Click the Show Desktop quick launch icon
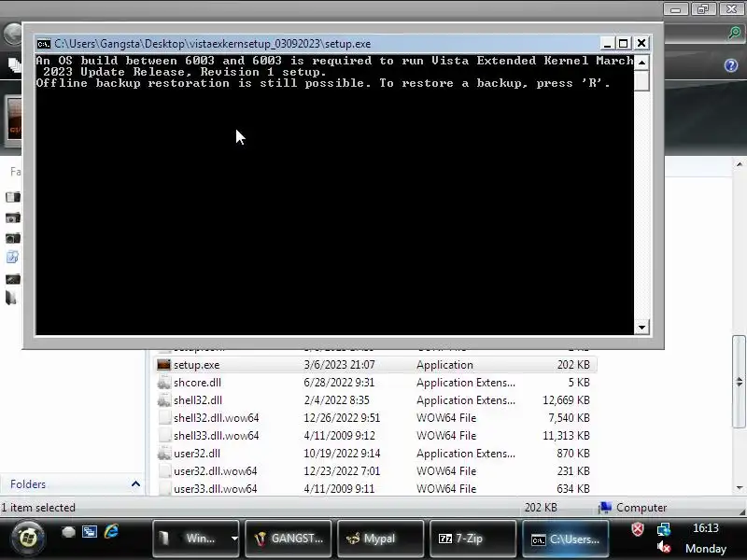 tap(68, 532)
